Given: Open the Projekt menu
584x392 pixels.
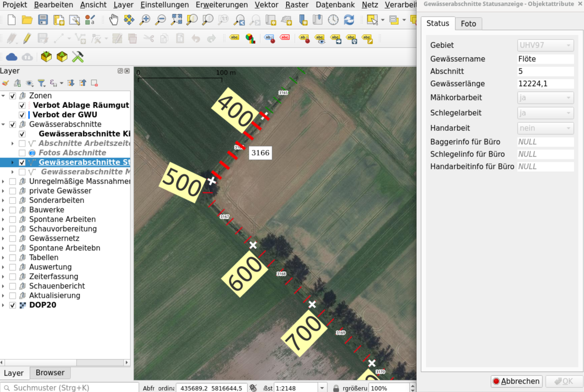Looking at the screenshot, I should click(15, 5).
